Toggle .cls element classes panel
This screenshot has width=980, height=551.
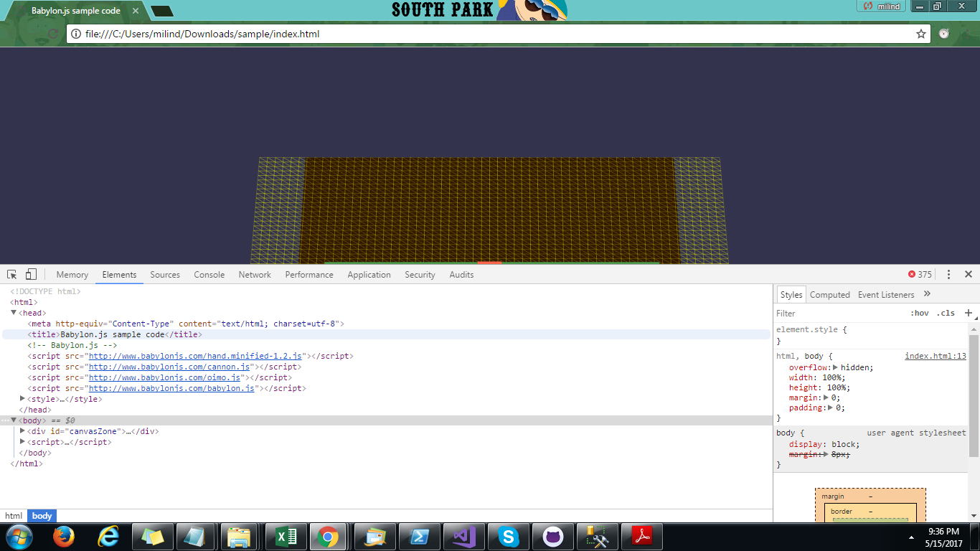click(946, 314)
